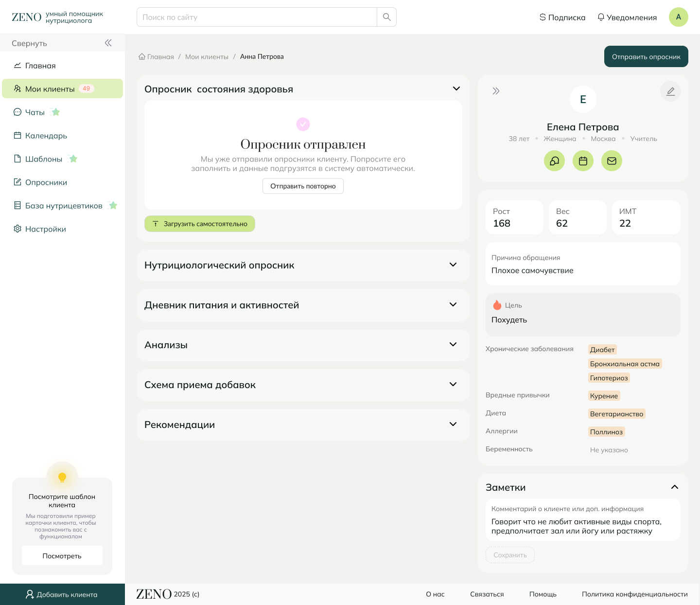Open Календарь in sidebar

[x=62, y=136]
